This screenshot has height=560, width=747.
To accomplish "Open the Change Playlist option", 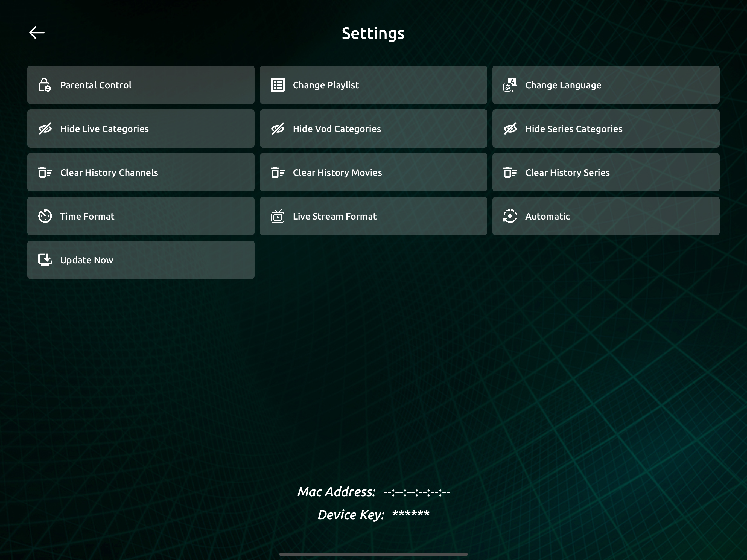I will click(373, 85).
